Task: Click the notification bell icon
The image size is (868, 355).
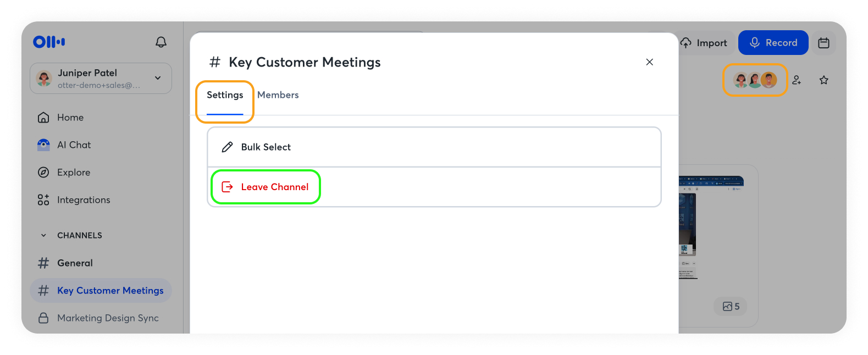Action: point(161,42)
